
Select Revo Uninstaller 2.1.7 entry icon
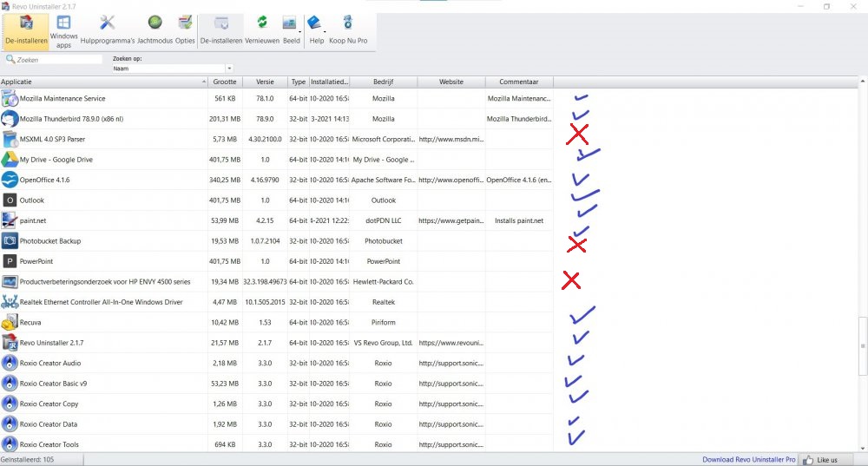(10, 343)
